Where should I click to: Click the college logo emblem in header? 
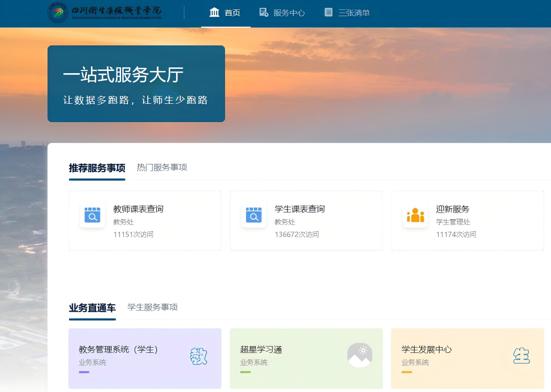point(58,13)
